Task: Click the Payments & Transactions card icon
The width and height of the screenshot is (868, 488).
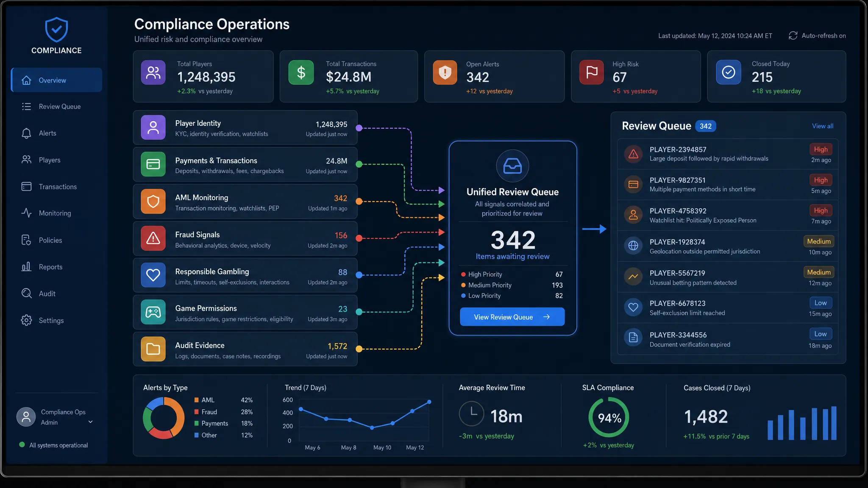Action: point(153,164)
